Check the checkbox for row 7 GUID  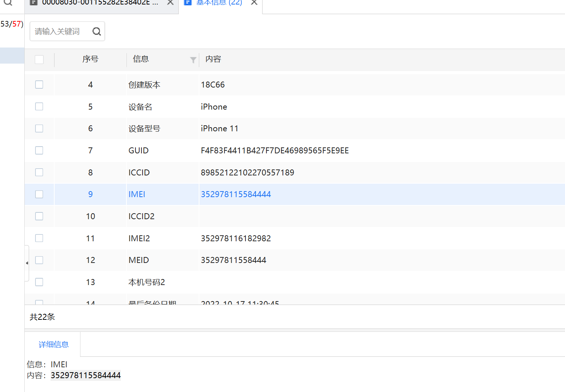tap(39, 150)
